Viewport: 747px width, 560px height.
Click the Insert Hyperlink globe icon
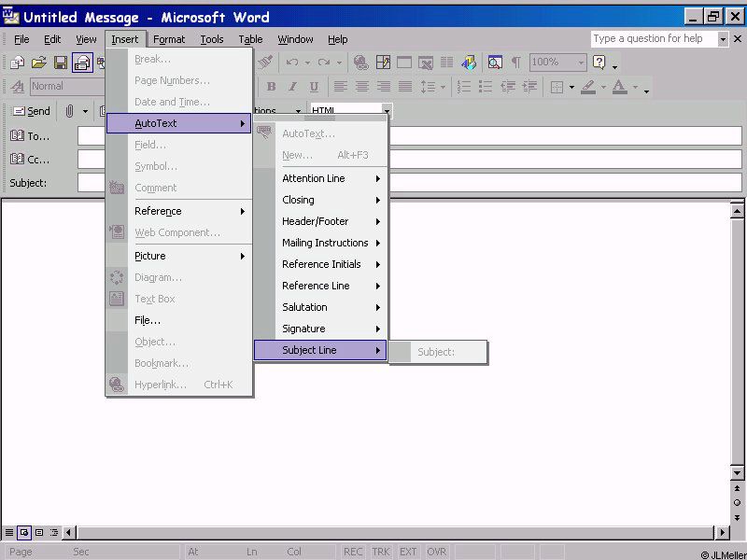click(x=361, y=63)
